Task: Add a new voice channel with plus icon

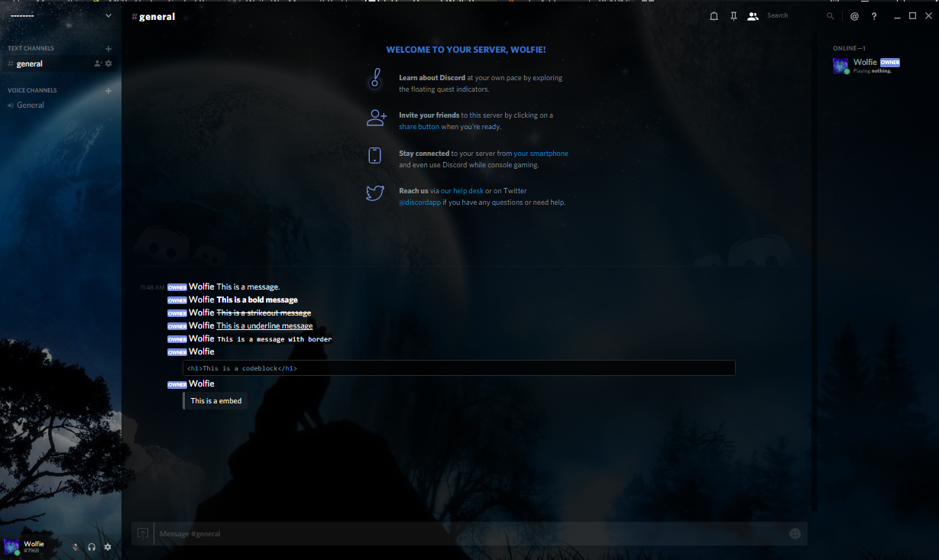Action: coord(108,91)
